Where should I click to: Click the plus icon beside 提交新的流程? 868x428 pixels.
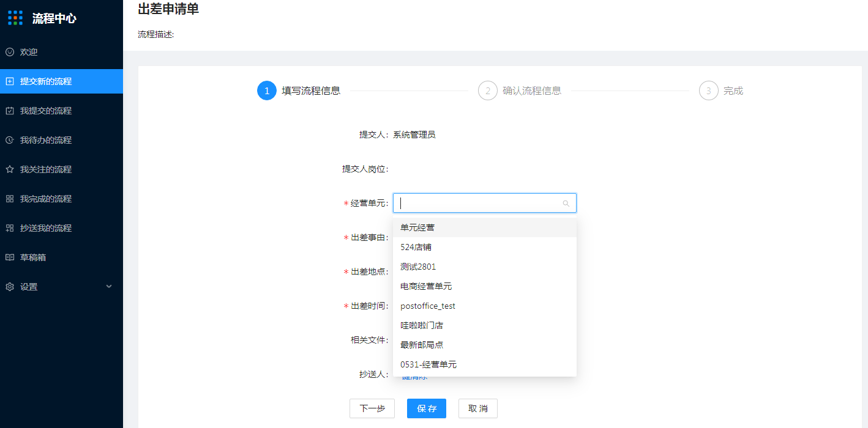tap(10, 81)
